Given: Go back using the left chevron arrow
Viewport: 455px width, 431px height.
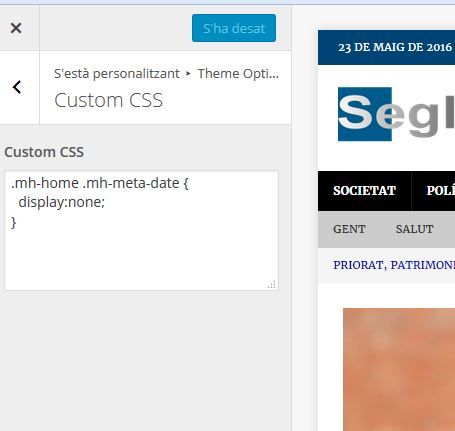Looking at the screenshot, I should pos(17,87).
